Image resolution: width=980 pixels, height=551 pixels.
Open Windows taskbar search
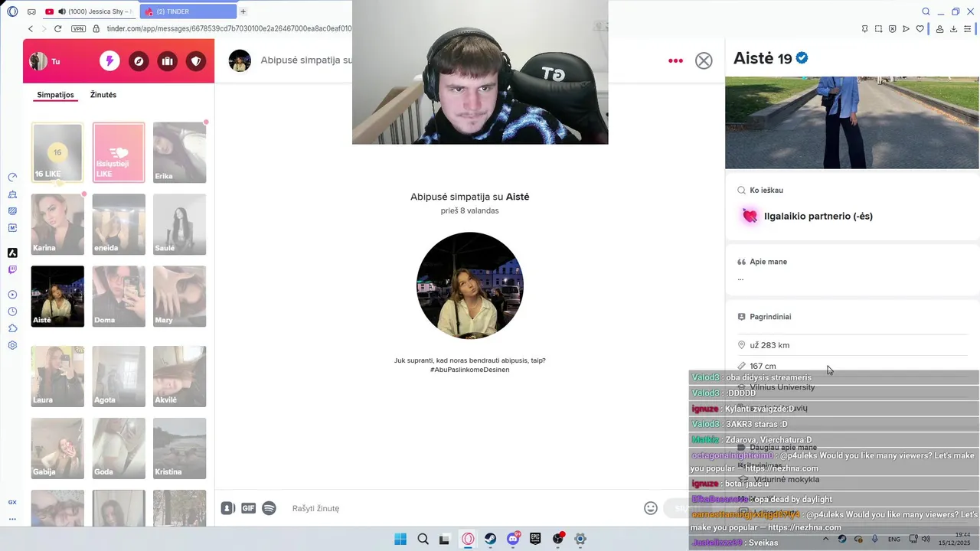[x=423, y=539]
